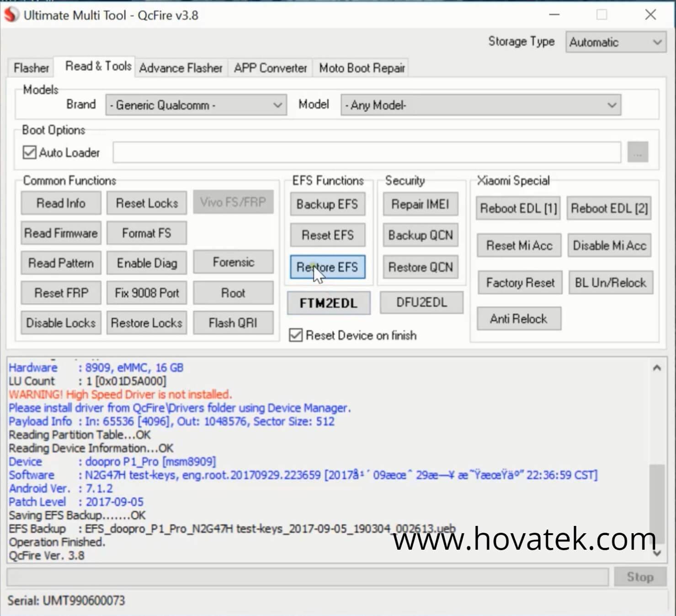The image size is (676, 616).
Task: Open the Brand dropdown
Action: [x=196, y=105]
